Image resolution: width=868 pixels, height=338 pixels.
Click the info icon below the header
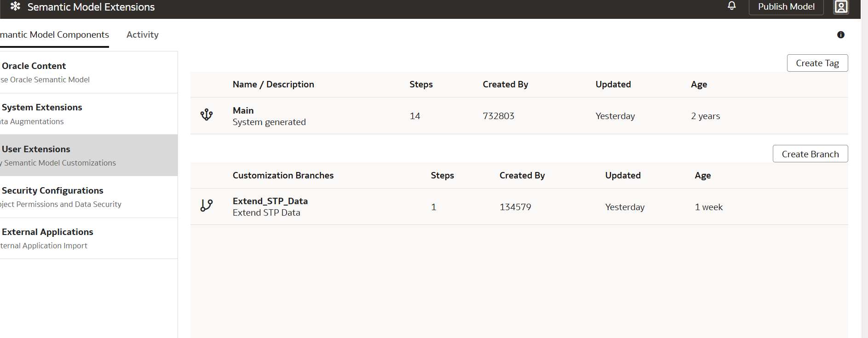[x=841, y=35]
